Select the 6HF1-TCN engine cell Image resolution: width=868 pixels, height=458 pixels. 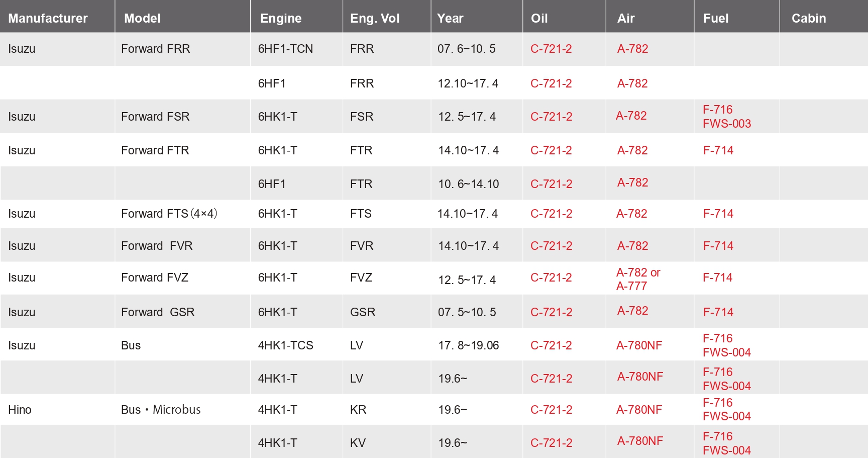pyautogui.click(x=285, y=49)
